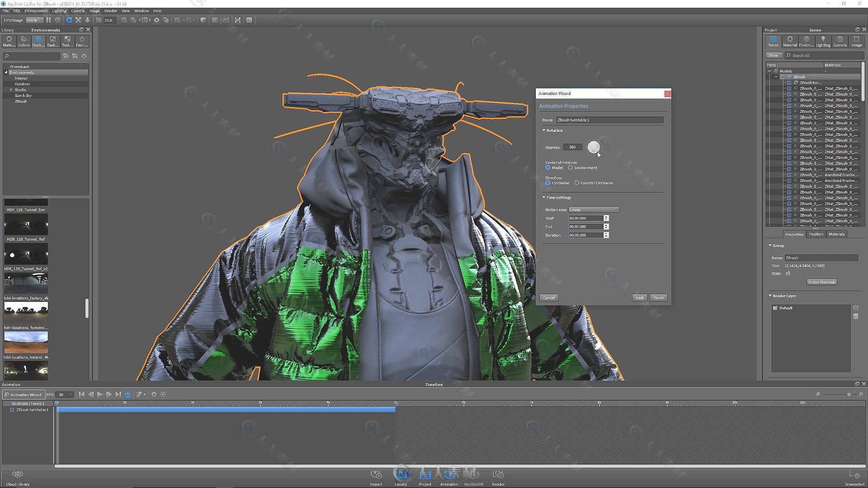Pause the real-time render
This screenshot has height=488, width=868.
(x=48, y=20)
